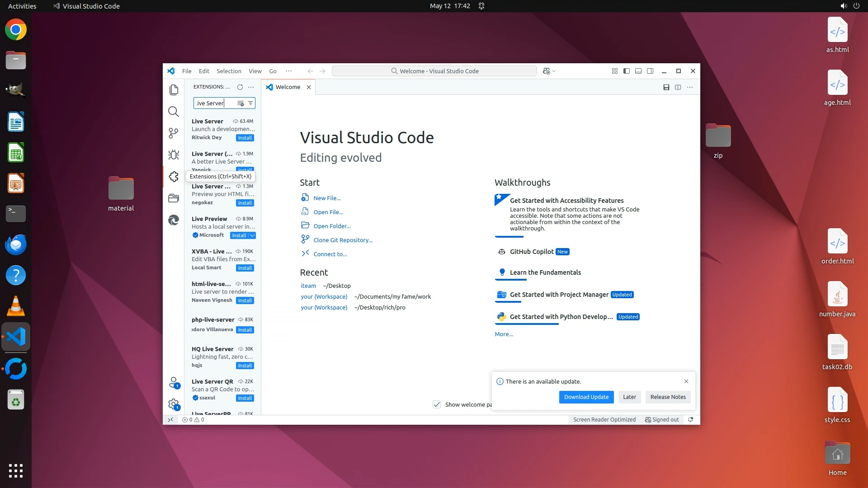Open the Run and Debug view
The height and width of the screenshot is (488, 868).
click(174, 155)
